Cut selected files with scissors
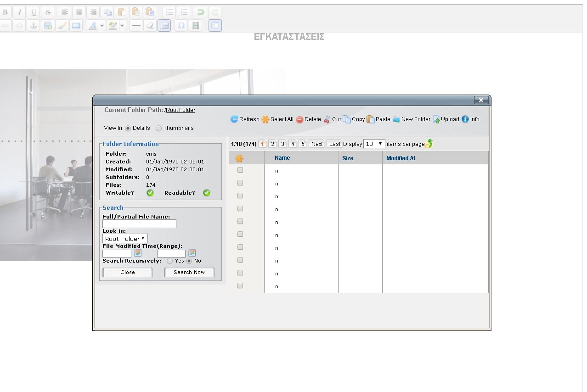 tap(332, 119)
